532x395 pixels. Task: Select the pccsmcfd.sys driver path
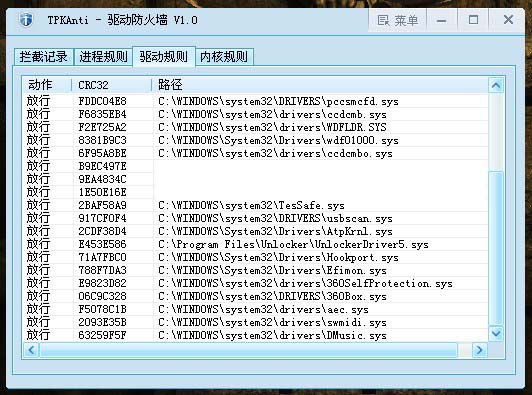278,101
